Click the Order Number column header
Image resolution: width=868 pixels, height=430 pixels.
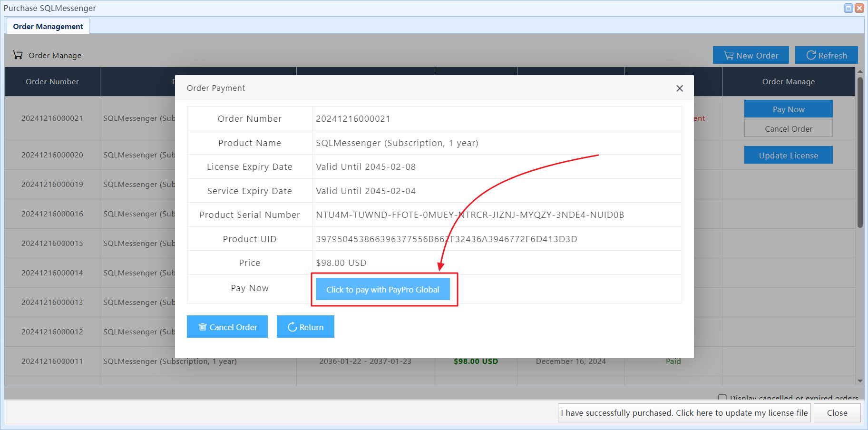pyautogui.click(x=52, y=81)
